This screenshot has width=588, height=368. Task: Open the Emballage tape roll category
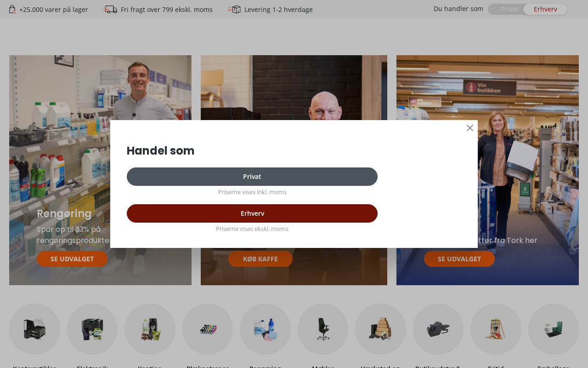554,329
